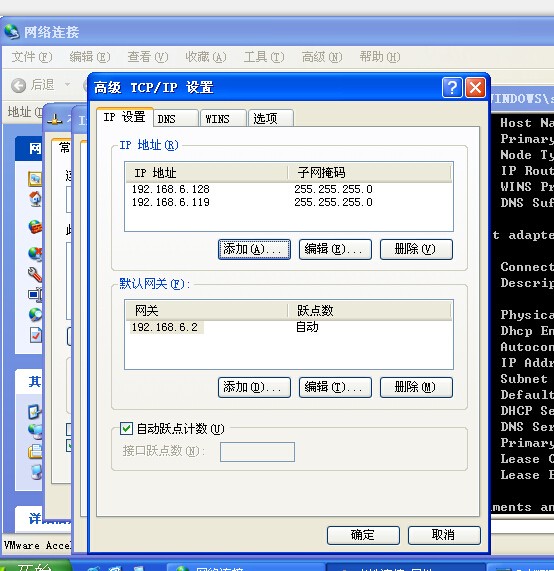Click the wrench repair icon in left sidebar

[35, 274]
